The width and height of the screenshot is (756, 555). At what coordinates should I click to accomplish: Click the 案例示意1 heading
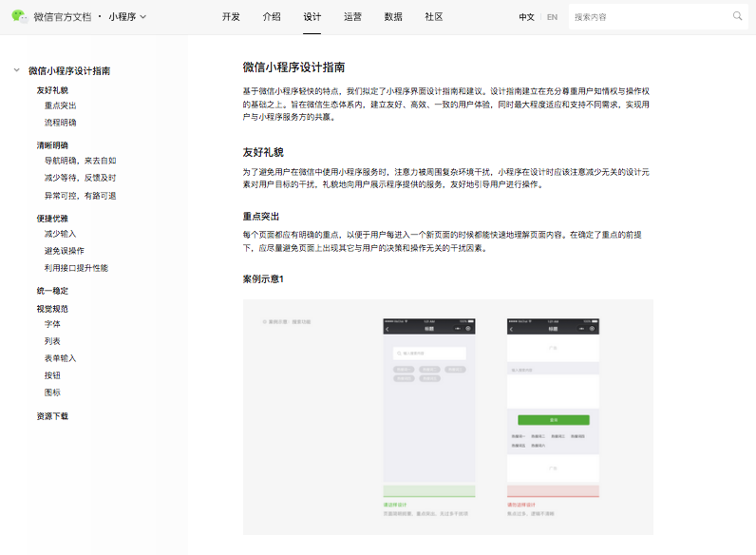[263, 279]
